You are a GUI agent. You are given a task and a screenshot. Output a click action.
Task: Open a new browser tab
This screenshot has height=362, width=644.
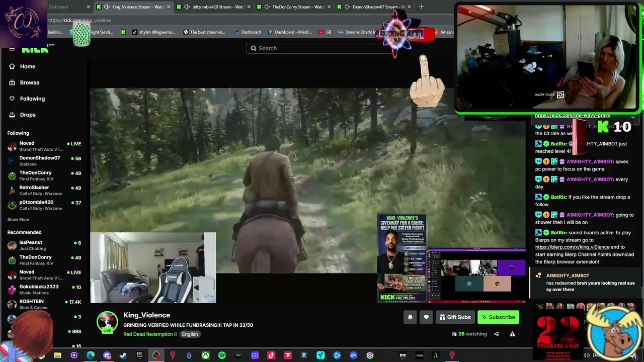click(x=421, y=7)
